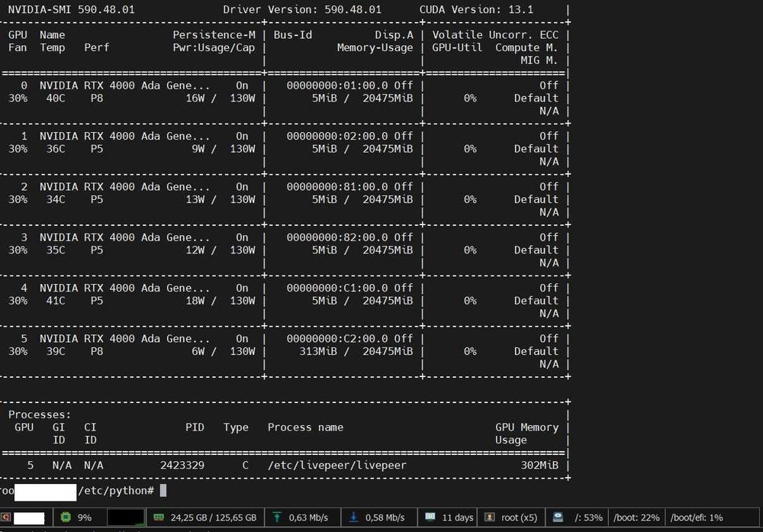Click the 39C temperature of GPU 5
Viewport: 763px width, 532px height.
pos(56,351)
